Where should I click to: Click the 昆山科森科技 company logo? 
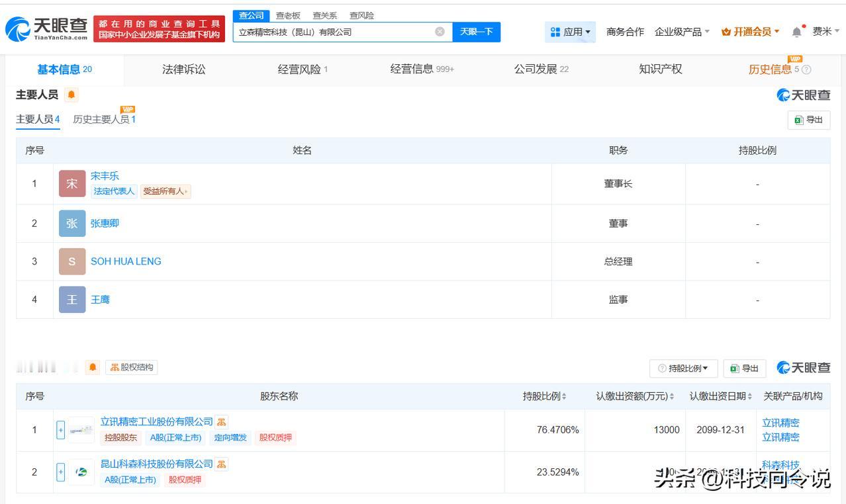pos(81,472)
